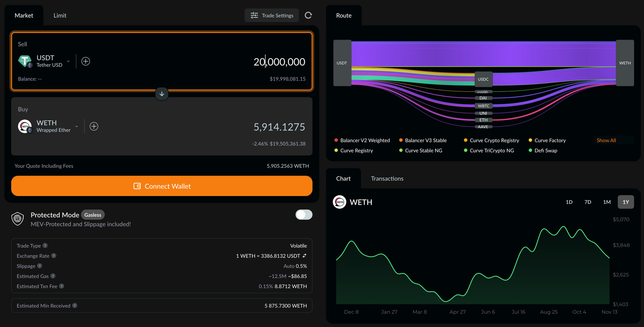The image size is (644, 327).
Task: Click the WBTC node in the route diagram
Action: (x=483, y=106)
